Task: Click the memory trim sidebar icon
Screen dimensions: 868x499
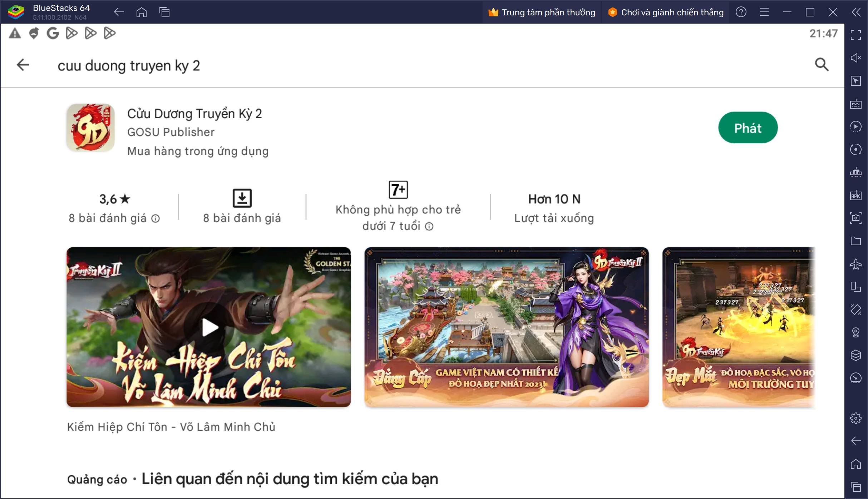Action: [856, 172]
